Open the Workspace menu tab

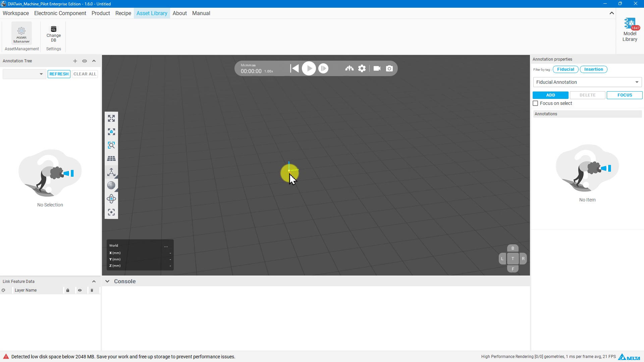coord(16,13)
